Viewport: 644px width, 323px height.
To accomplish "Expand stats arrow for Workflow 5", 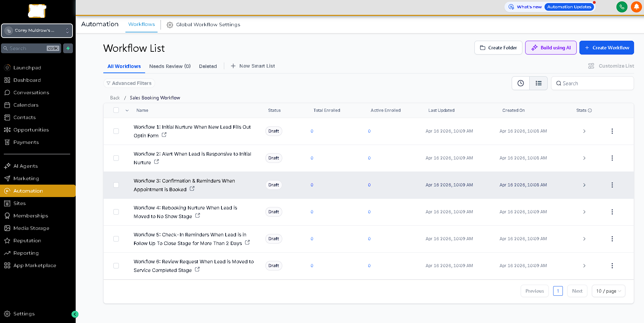I will [x=584, y=239].
